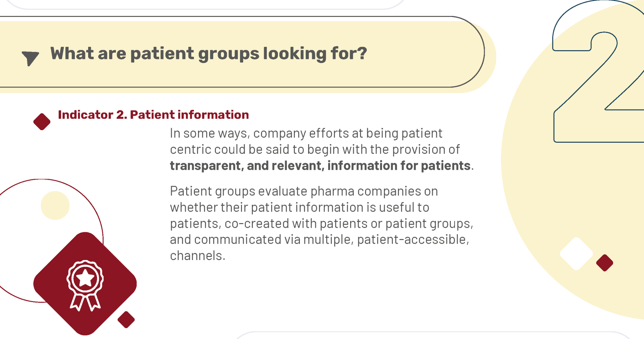Click the red diamond bullet beside Indicator 2
Image resolution: width=644 pixels, height=339 pixels.
tap(42, 122)
